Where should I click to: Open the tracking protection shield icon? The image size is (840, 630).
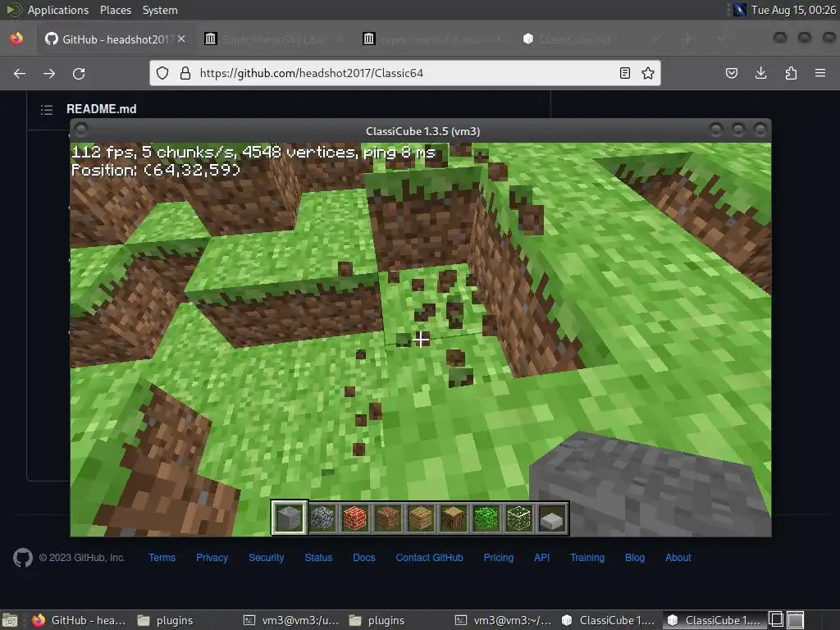[x=162, y=73]
